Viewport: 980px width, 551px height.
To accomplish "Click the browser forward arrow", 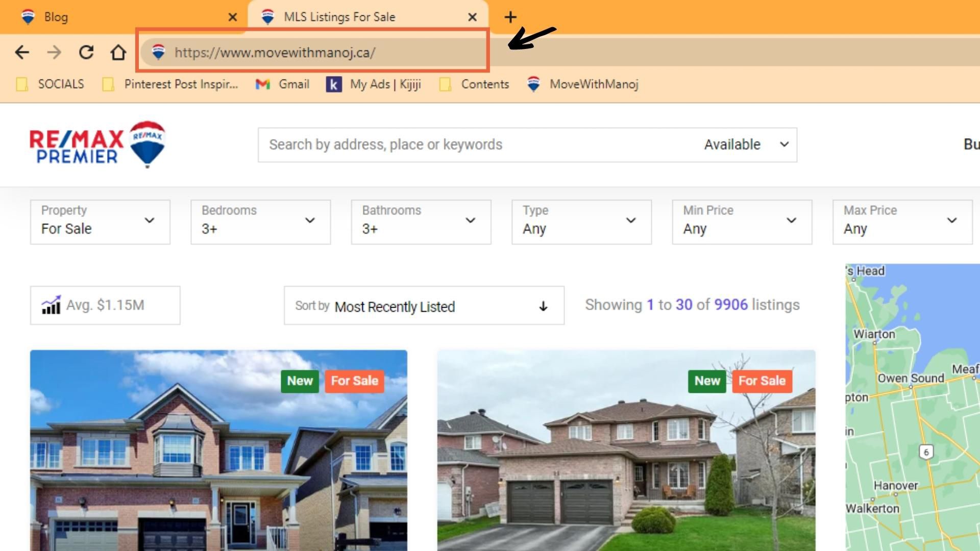I will [x=54, y=52].
